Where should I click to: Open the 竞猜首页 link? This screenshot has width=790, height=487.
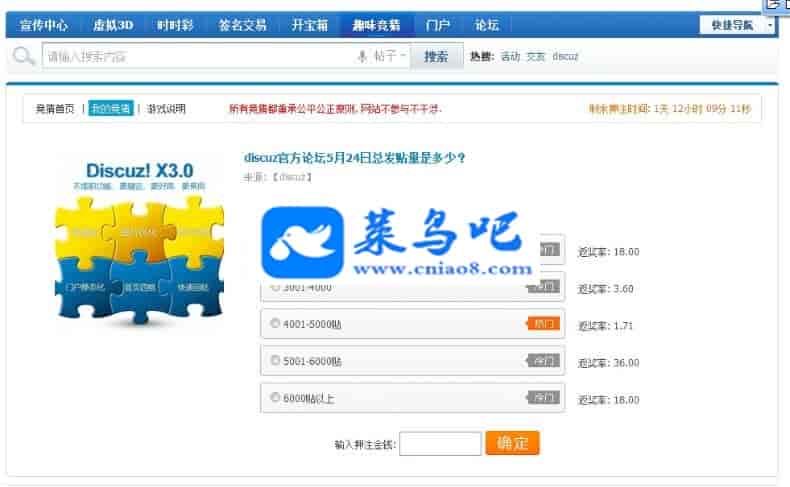pos(55,108)
